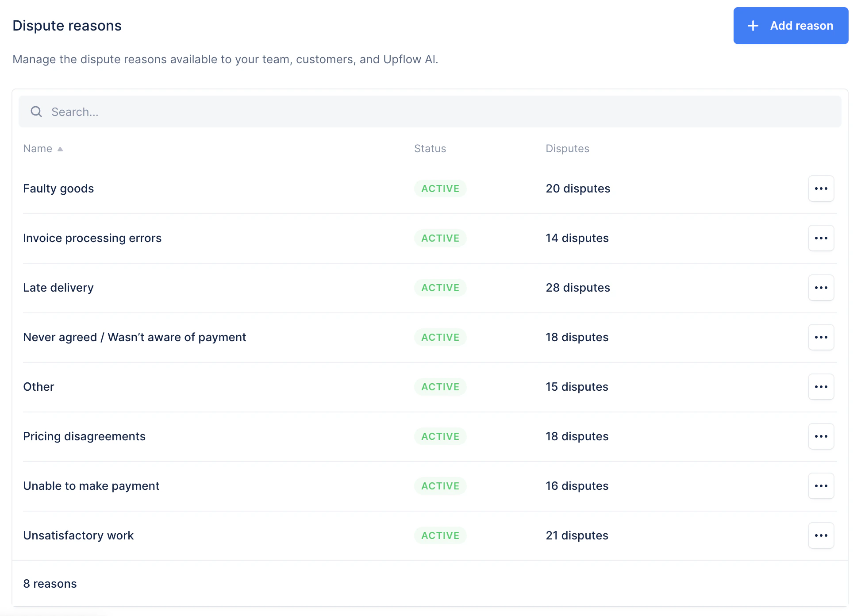This screenshot has width=861, height=616.
Task: Click the Disputes column header
Action: 567,149
